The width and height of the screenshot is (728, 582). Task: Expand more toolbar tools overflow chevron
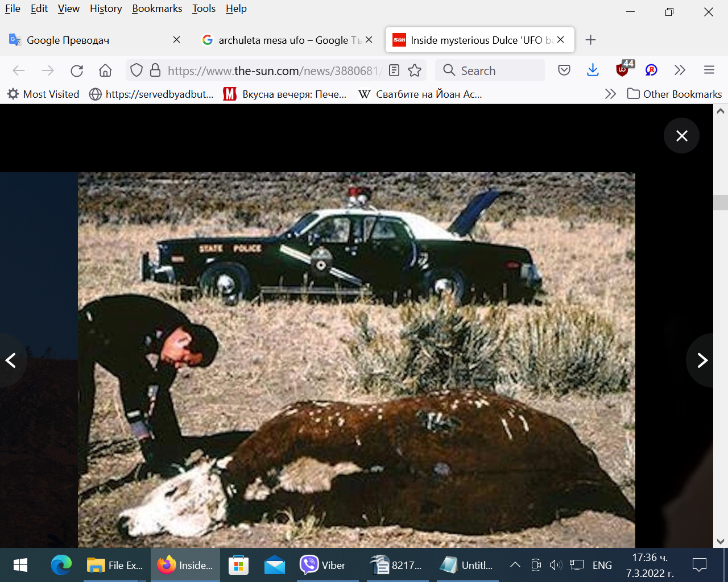[680, 70]
